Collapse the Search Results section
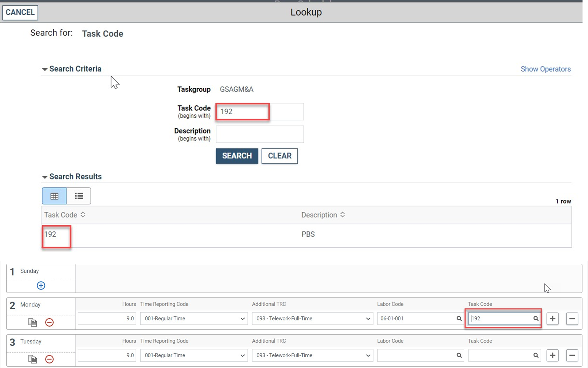Image resolution: width=588 pixels, height=368 pixels. [x=45, y=177]
